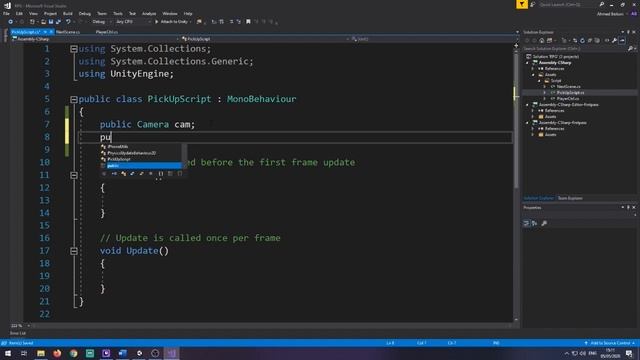This screenshot has width=640, height=360.
Task: Collapse the Scripts folder in Solution Explorer
Action: pyautogui.click(x=539, y=81)
